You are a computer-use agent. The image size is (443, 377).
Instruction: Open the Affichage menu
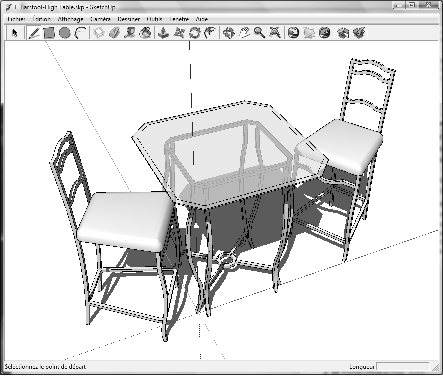click(70, 19)
